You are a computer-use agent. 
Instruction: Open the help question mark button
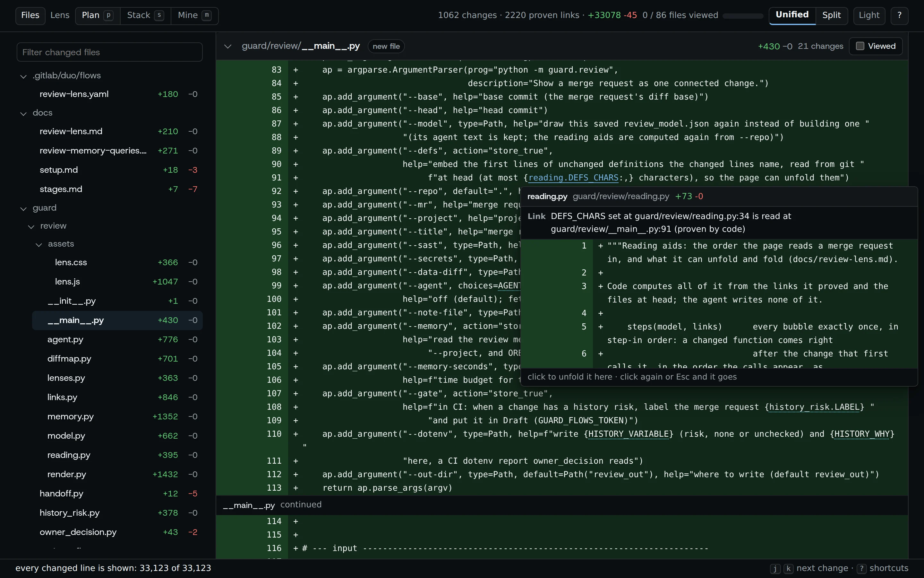[899, 15]
